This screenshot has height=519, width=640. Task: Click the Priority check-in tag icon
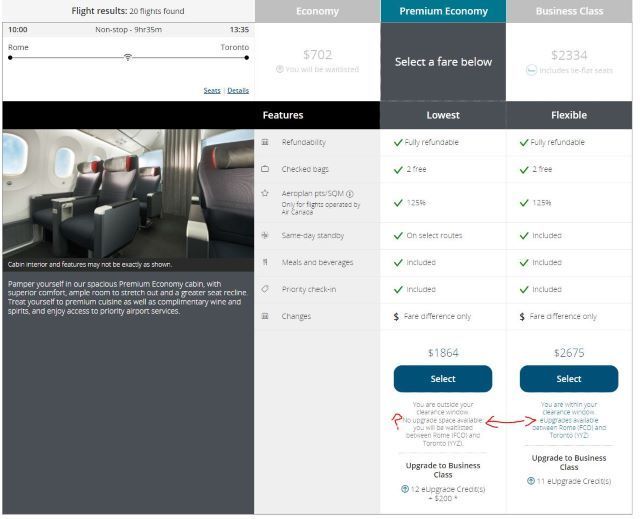(265, 289)
